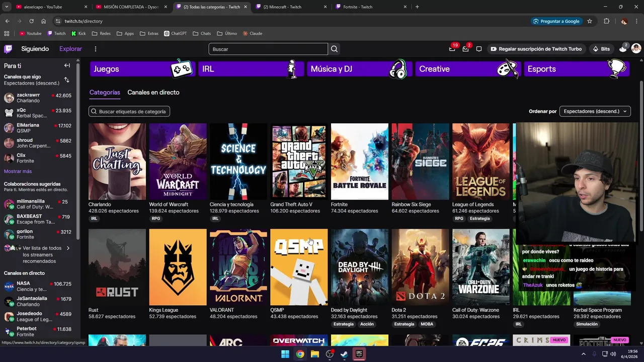Open the Apps bookmarks folder
The image size is (644, 362).
[x=125, y=34]
